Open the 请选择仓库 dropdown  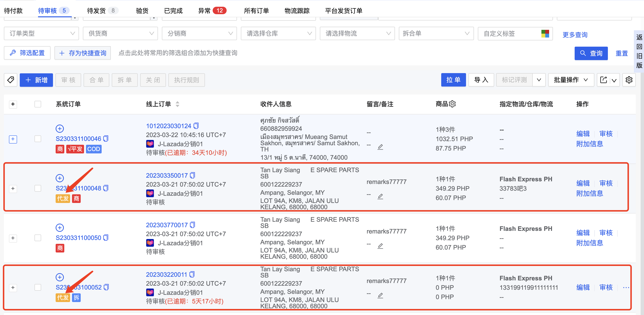point(278,33)
